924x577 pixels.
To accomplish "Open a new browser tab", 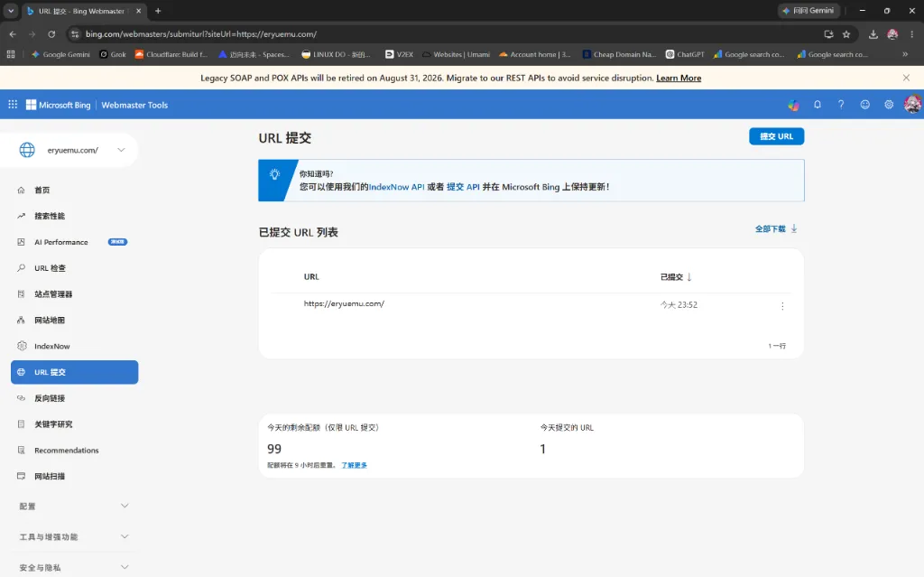I will coord(158,11).
